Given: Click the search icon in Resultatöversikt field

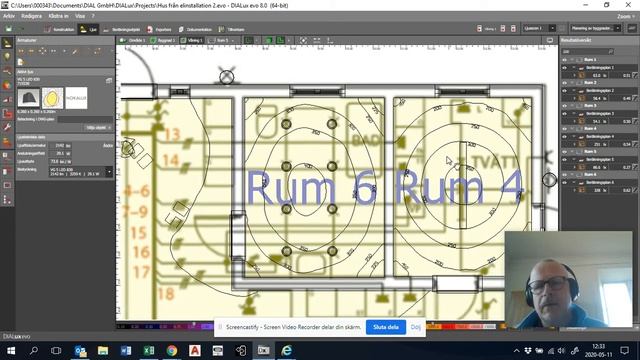Looking at the screenshot, I should coord(611,51).
